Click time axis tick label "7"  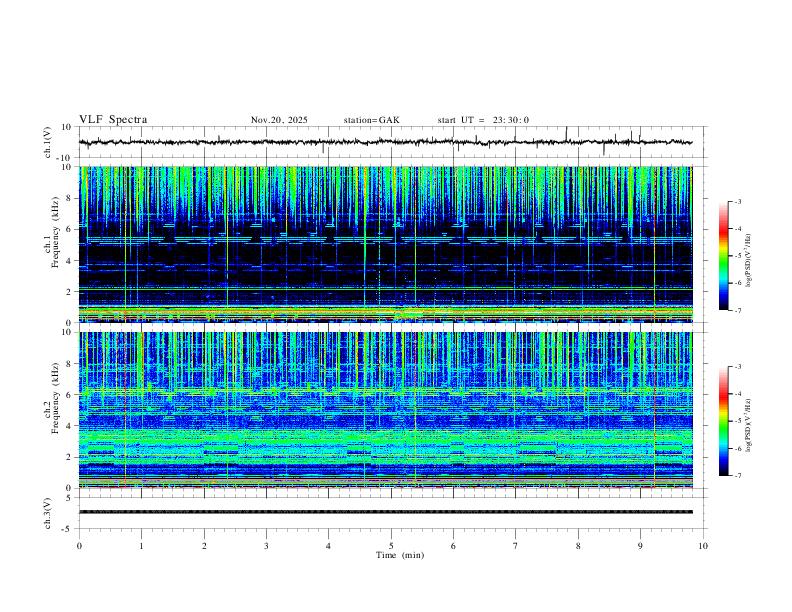[516, 546]
